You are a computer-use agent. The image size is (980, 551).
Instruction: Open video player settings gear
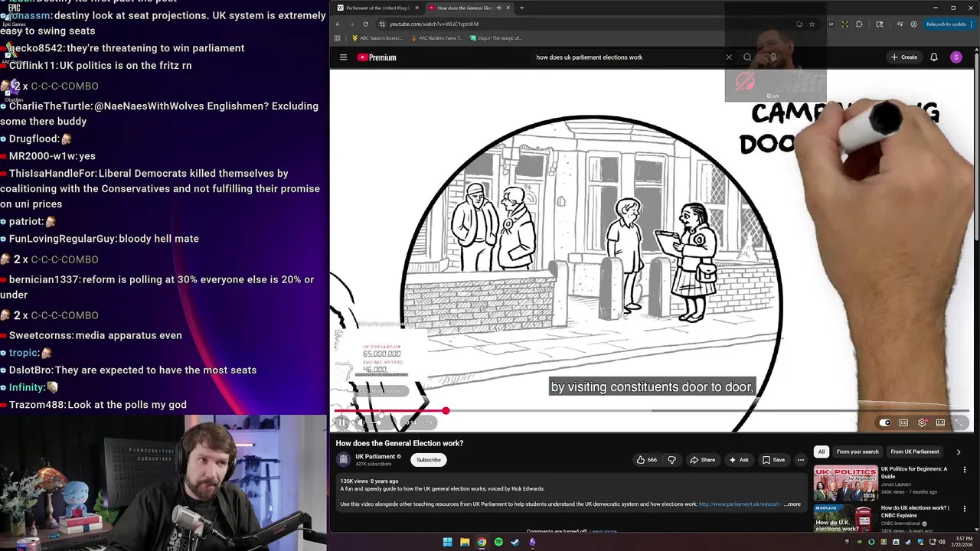922,422
